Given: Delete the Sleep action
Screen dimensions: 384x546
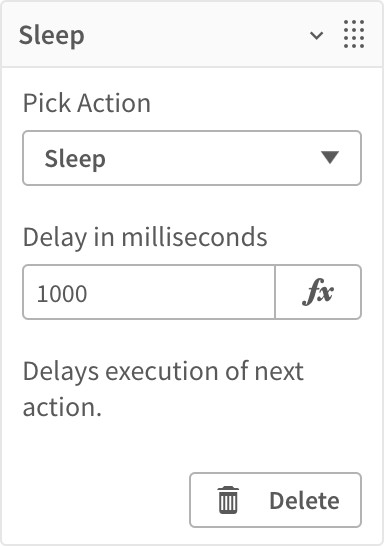Looking at the screenshot, I should 275,500.
